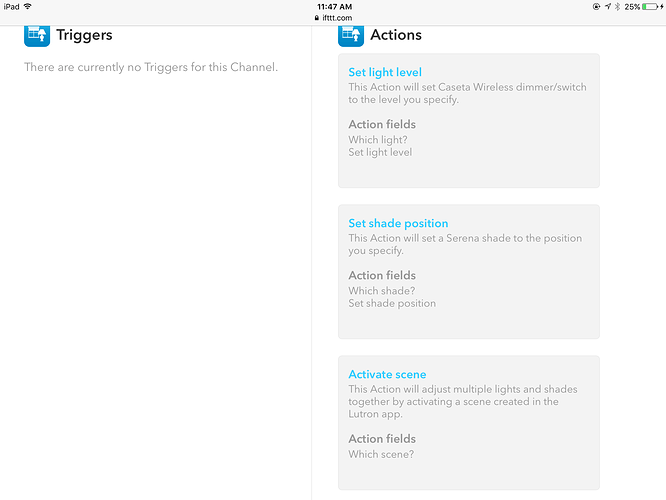This screenshot has width=666, height=500.
Task: Click the Lutron icon beside Triggers heading
Action: [37, 34]
